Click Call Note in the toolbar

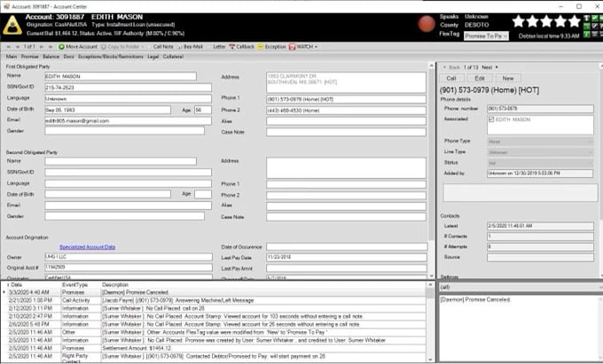pos(163,47)
